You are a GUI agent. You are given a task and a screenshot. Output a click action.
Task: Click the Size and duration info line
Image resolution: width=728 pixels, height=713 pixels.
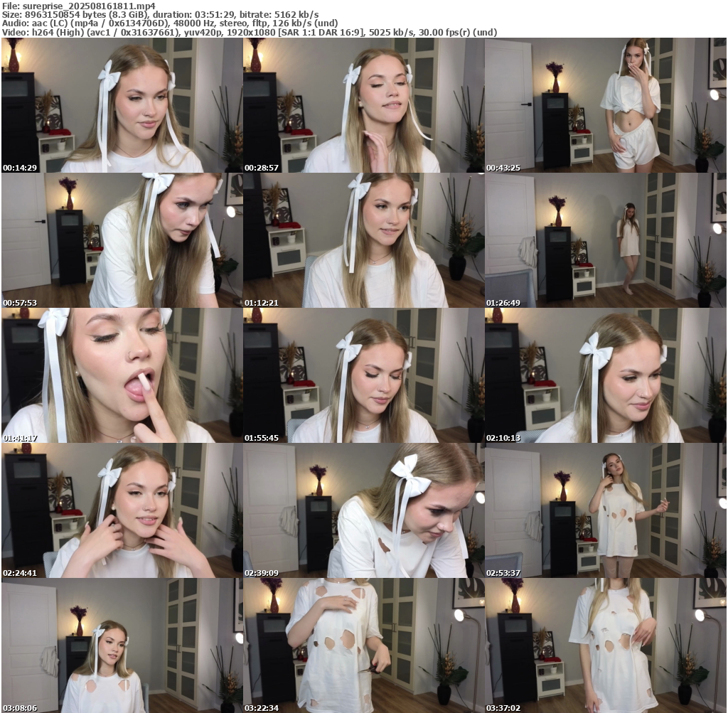pos(160,14)
